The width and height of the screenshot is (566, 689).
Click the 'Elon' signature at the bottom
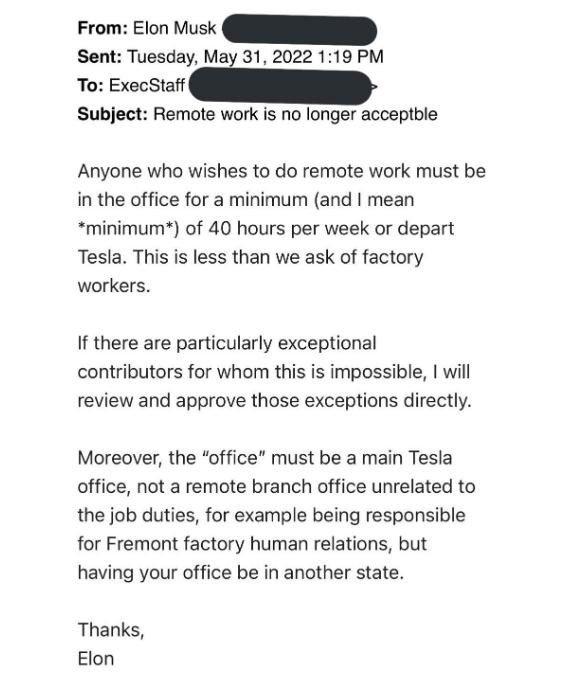click(96, 659)
